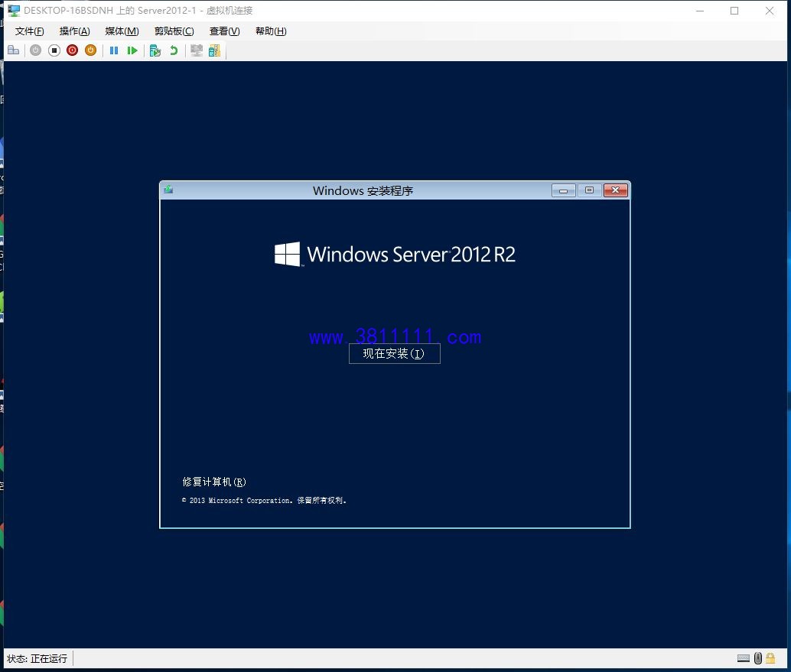Close the Windows 安装程序 dialog
The image size is (791, 672).
pyautogui.click(x=616, y=190)
